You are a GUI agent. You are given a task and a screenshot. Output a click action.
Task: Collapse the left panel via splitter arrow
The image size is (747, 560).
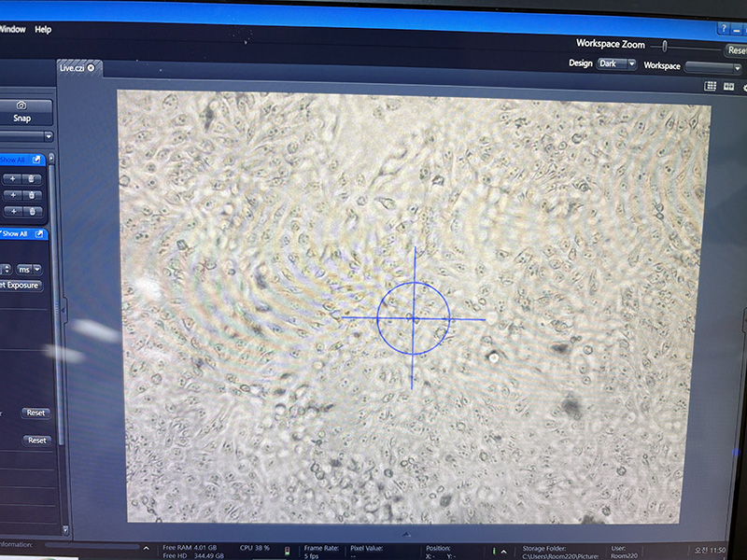(63, 311)
